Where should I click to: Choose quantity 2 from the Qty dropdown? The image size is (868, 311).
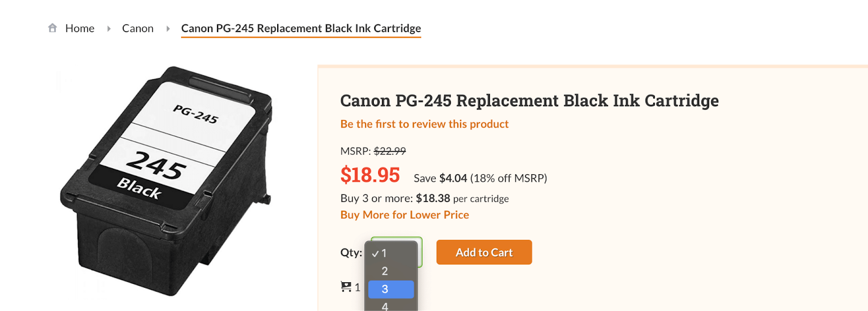(385, 271)
